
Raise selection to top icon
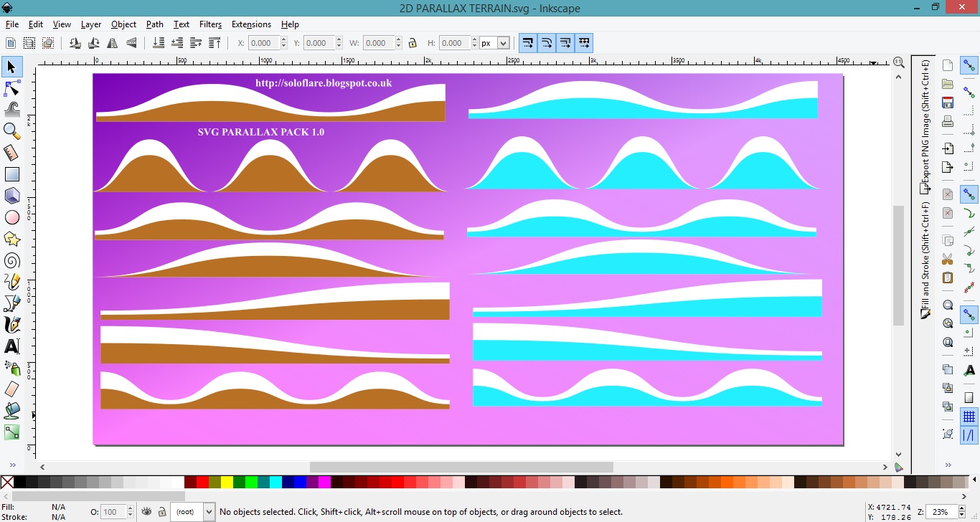point(215,43)
